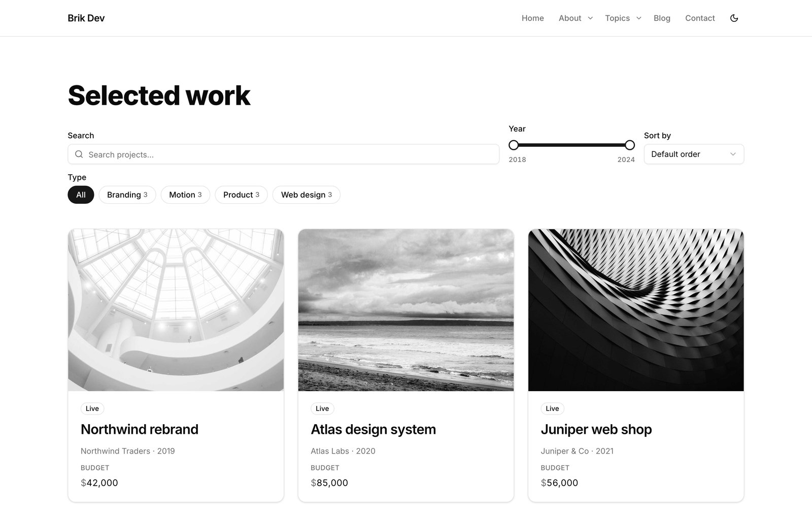812x508 pixels.
Task: Click the Juniper & Co · 2021 text
Action: coord(577,451)
